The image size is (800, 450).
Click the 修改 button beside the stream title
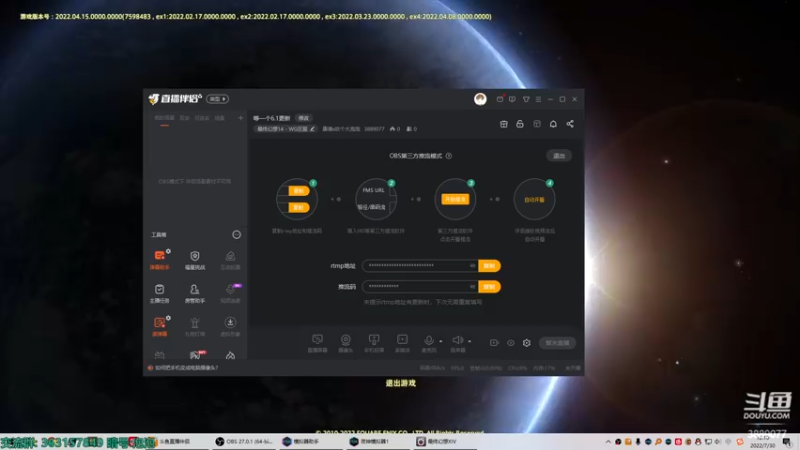coord(304,118)
